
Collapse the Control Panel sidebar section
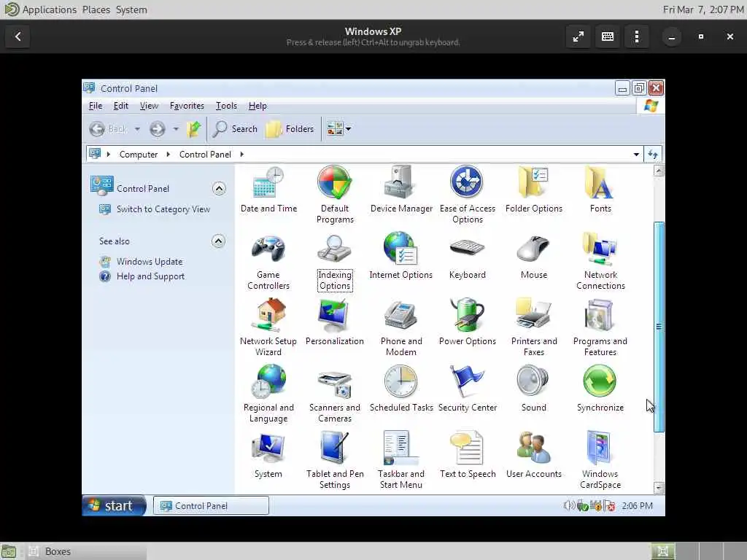click(x=219, y=189)
